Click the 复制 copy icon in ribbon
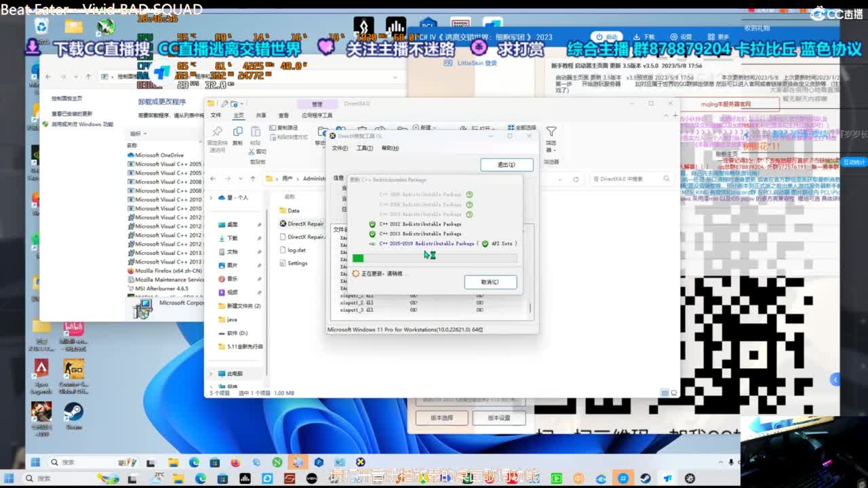Viewport: 868px width, 488px height. pyautogui.click(x=237, y=131)
